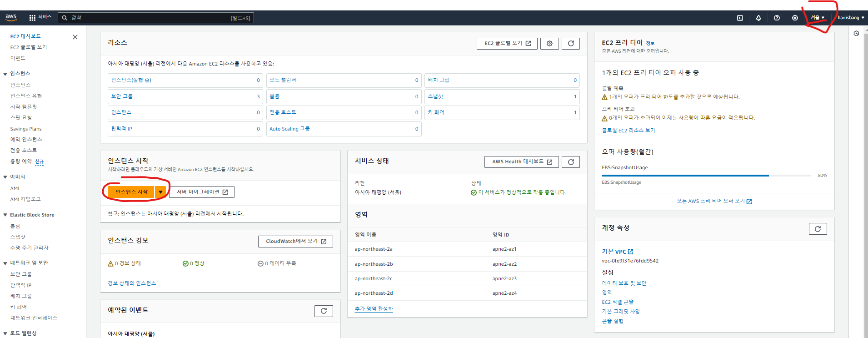
Task: Click Free Tier info link
Action: [x=650, y=44]
